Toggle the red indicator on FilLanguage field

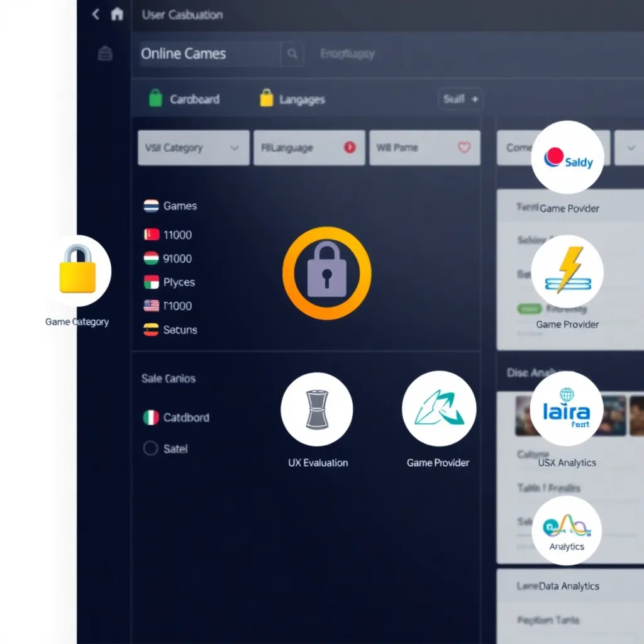pos(350,148)
